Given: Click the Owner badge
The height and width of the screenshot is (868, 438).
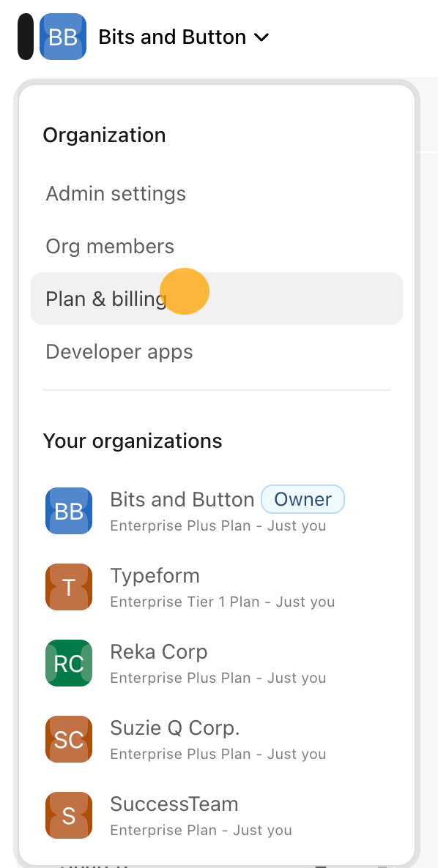Looking at the screenshot, I should 303,499.
